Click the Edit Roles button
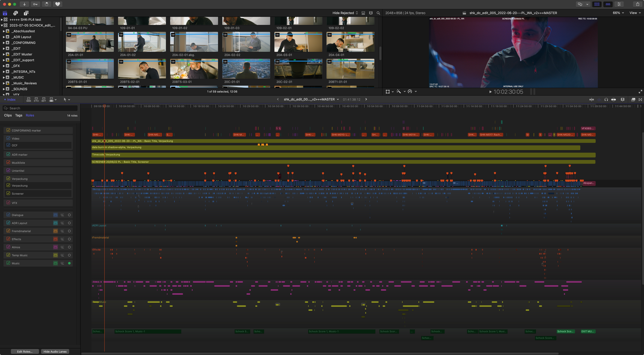Screen dimensions: 644x355 25,351
